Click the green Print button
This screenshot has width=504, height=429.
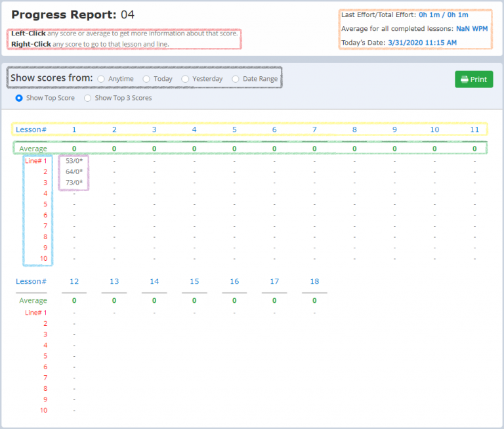pyautogui.click(x=473, y=79)
